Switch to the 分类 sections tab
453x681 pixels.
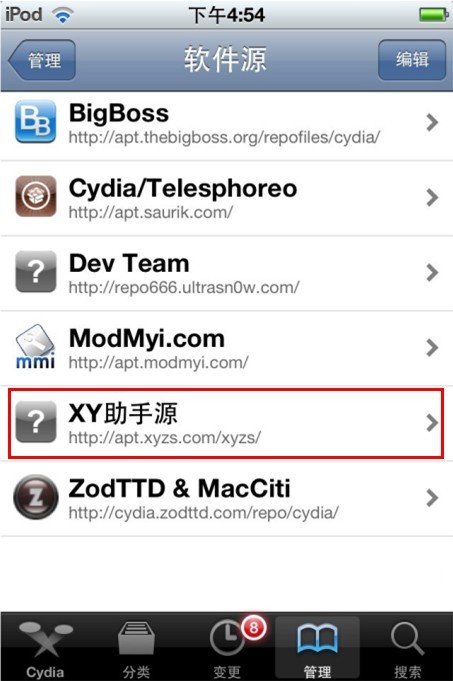tap(136, 647)
